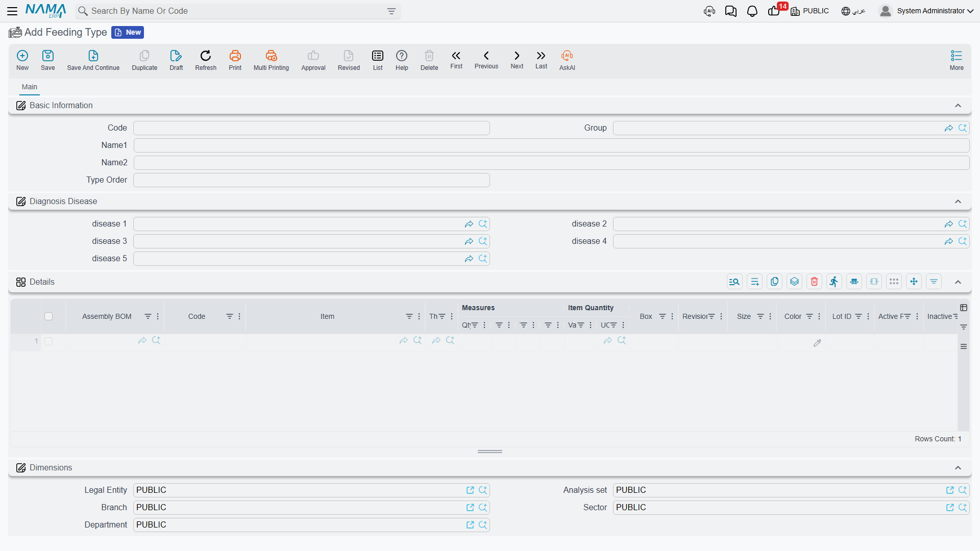980x551 pixels.
Task: Save the feeding type record
Action: [48, 60]
